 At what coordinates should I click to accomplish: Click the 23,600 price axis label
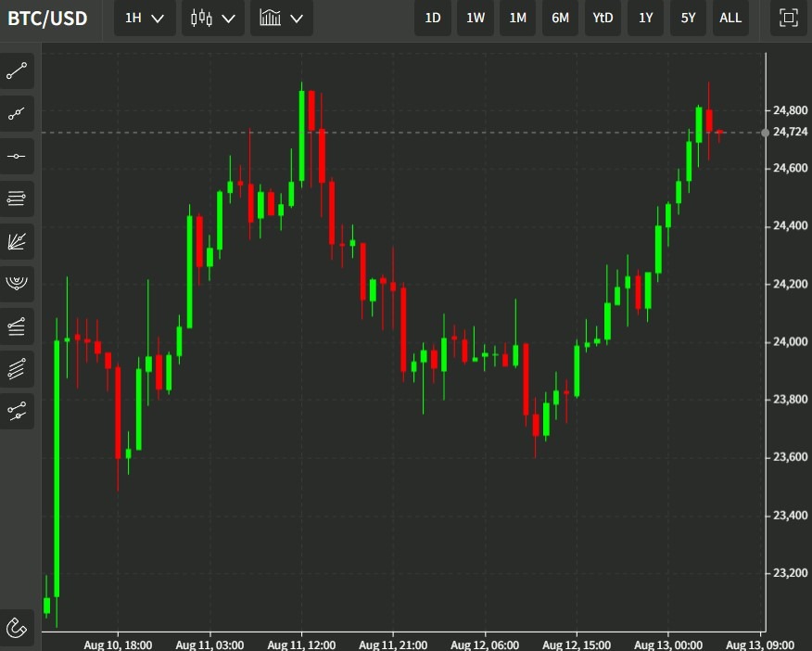(790, 457)
